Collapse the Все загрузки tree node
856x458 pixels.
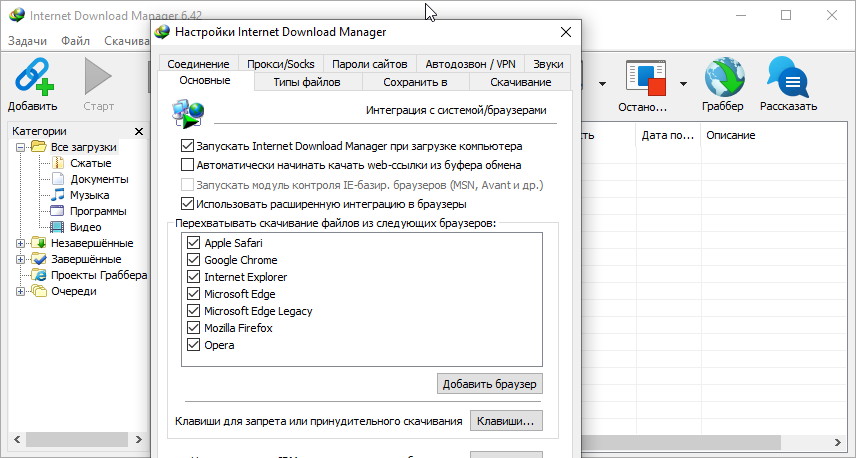click(x=20, y=147)
